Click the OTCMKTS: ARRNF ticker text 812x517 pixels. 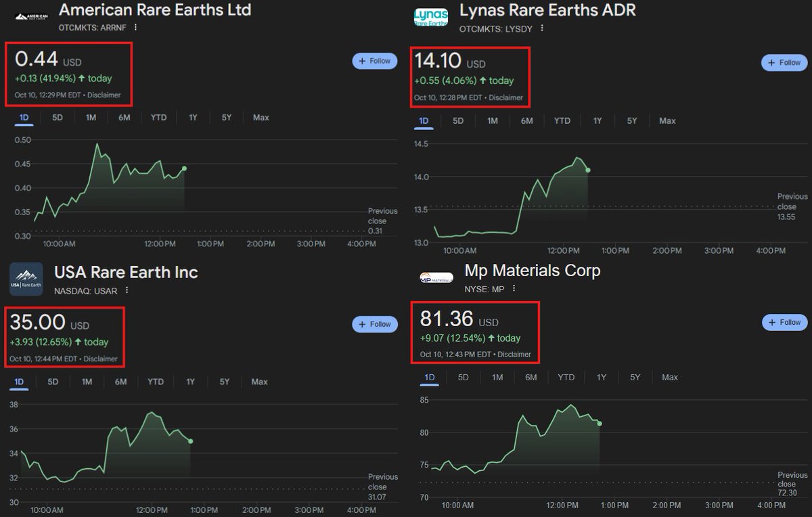93,28
